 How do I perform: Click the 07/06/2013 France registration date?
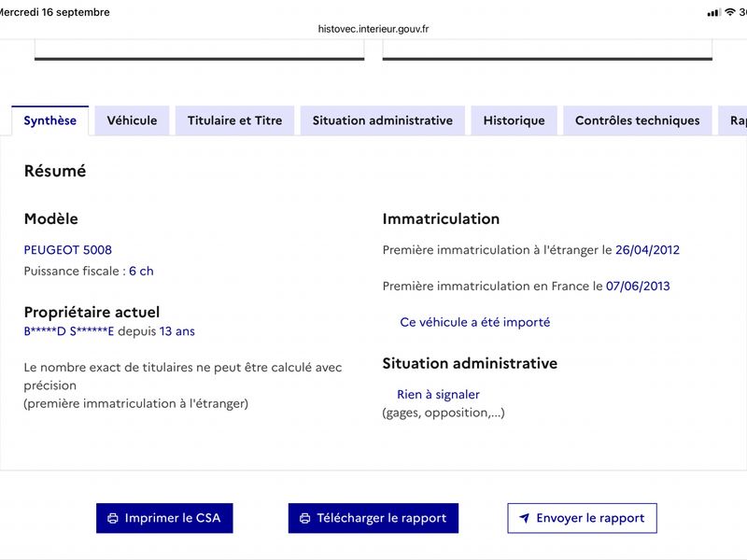coord(638,287)
